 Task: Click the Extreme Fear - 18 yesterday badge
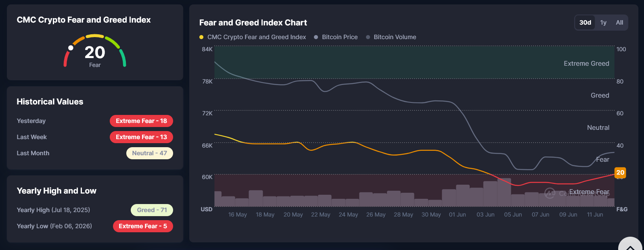click(x=141, y=121)
